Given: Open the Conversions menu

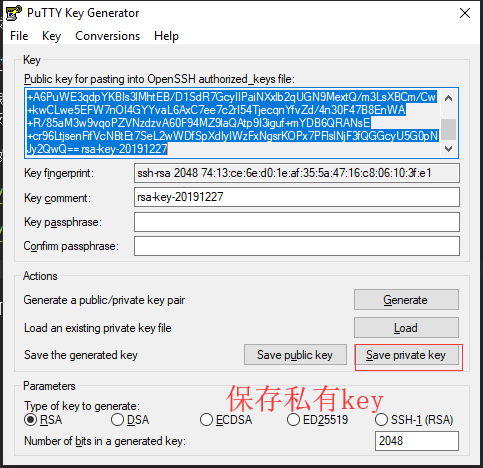Looking at the screenshot, I should coord(107,36).
